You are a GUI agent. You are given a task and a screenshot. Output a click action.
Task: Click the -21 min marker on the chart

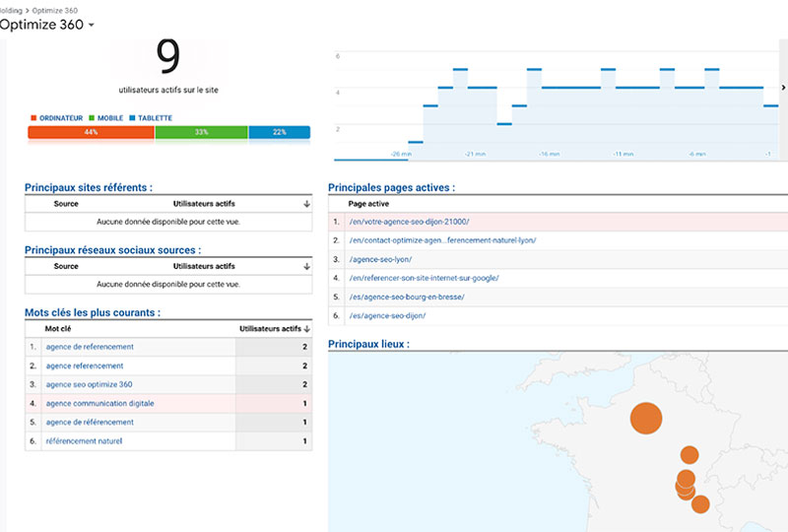(x=476, y=154)
